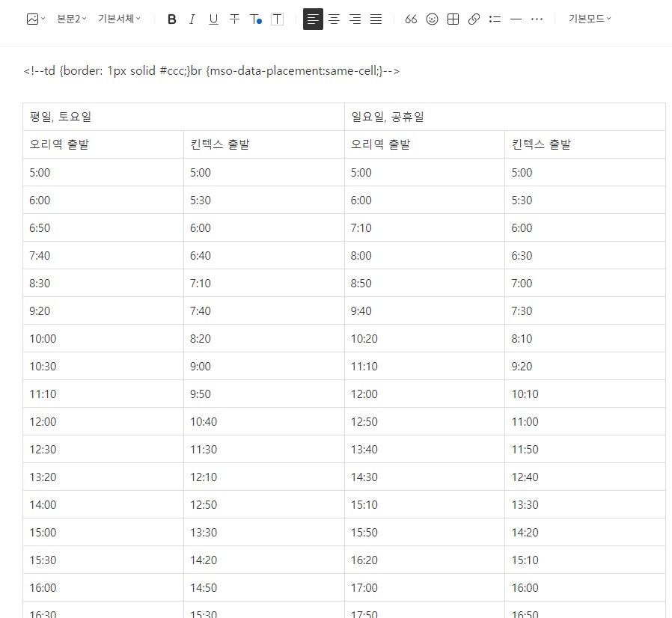Toggle strikethrough formatting
Screen dimensions: 672x618
click(234, 19)
